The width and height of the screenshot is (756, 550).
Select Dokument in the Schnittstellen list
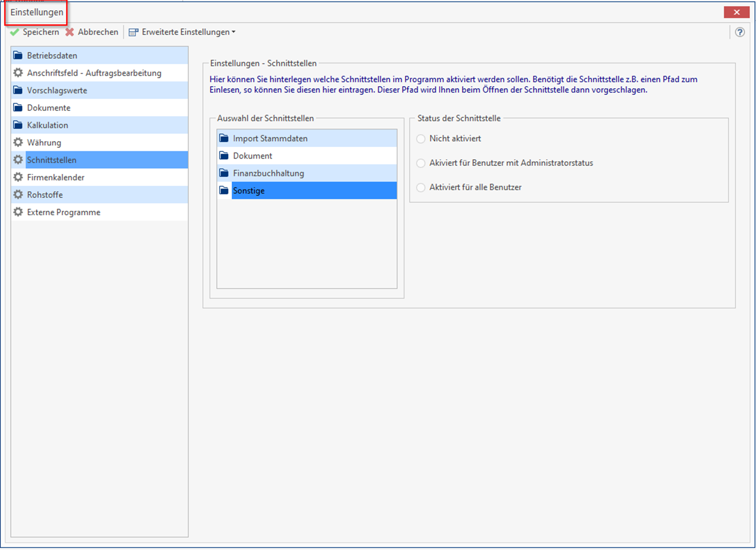click(253, 156)
